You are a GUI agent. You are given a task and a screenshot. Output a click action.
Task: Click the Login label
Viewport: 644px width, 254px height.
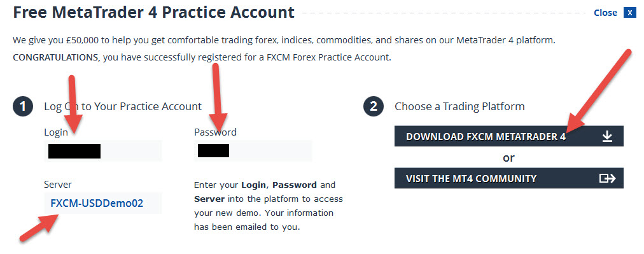[x=56, y=132]
